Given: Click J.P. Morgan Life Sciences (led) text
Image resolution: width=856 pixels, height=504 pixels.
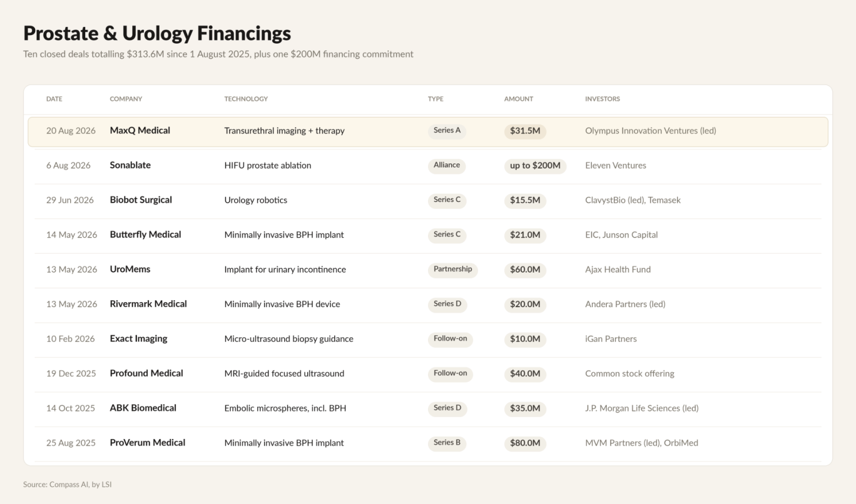Looking at the screenshot, I should pyautogui.click(x=642, y=408).
